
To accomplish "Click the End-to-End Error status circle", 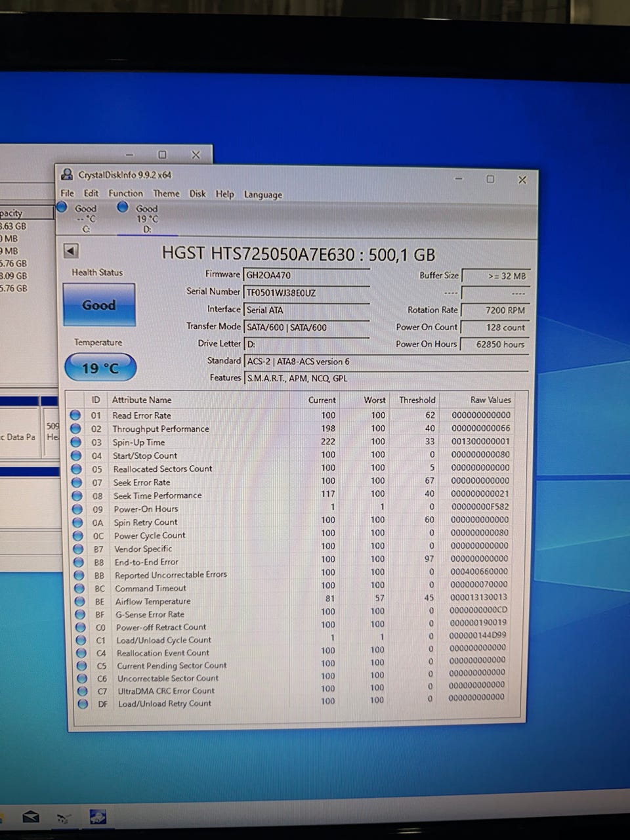I will 79,562.
